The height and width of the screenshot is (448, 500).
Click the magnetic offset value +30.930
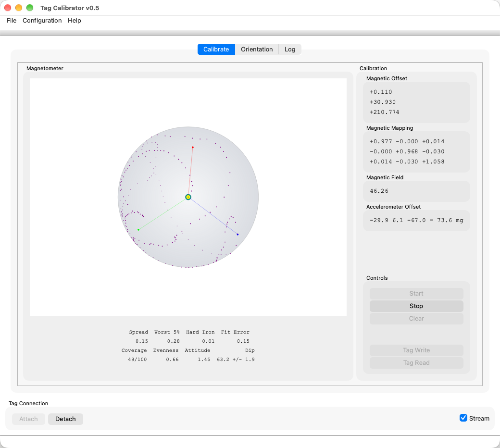[x=383, y=102]
